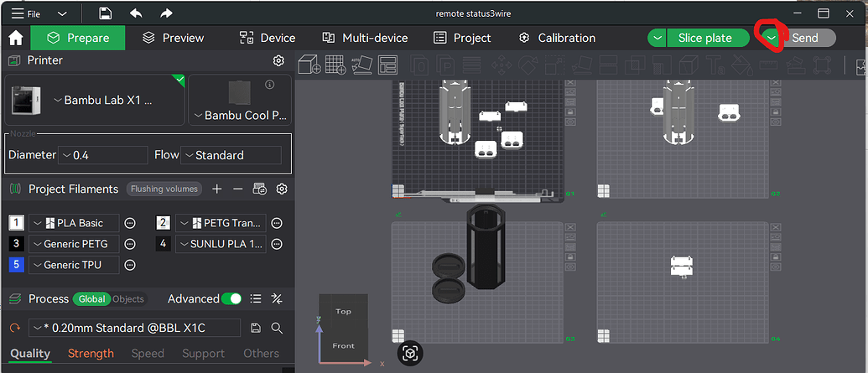This screenshot has width=868, height=373.
Task: Run Auto orient from the toolbar
Action: 361,65
